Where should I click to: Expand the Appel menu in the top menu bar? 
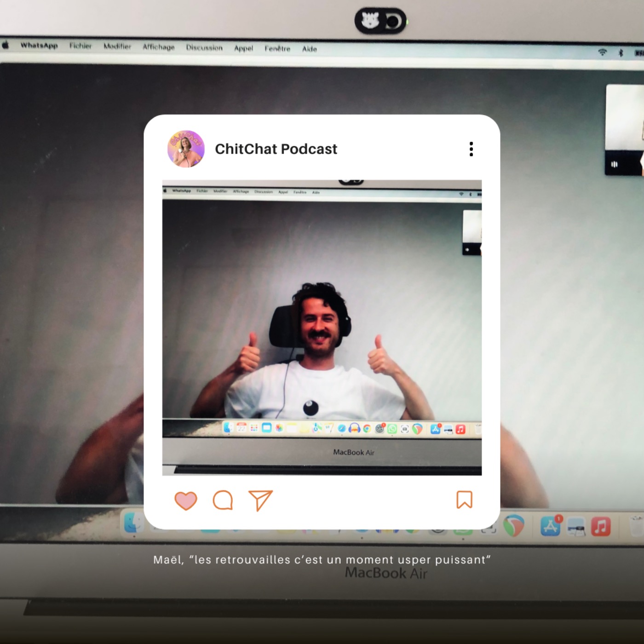coord(243,48)
